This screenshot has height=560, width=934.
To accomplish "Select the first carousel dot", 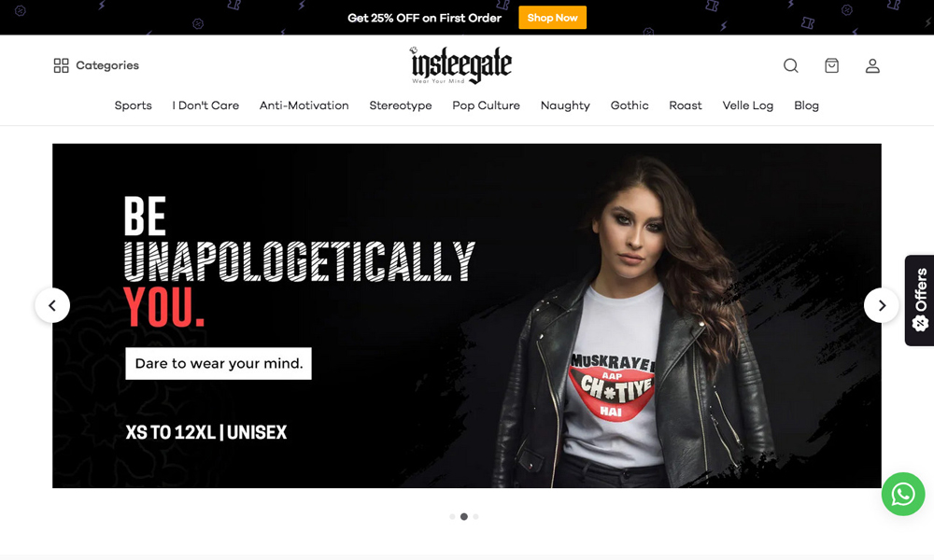I will point(452,516).
